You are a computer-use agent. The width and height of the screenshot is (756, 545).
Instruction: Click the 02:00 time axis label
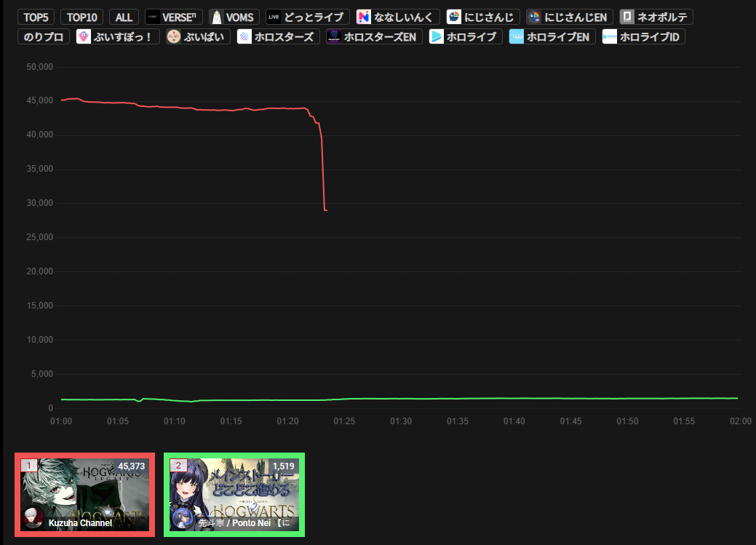pos(741,421)
